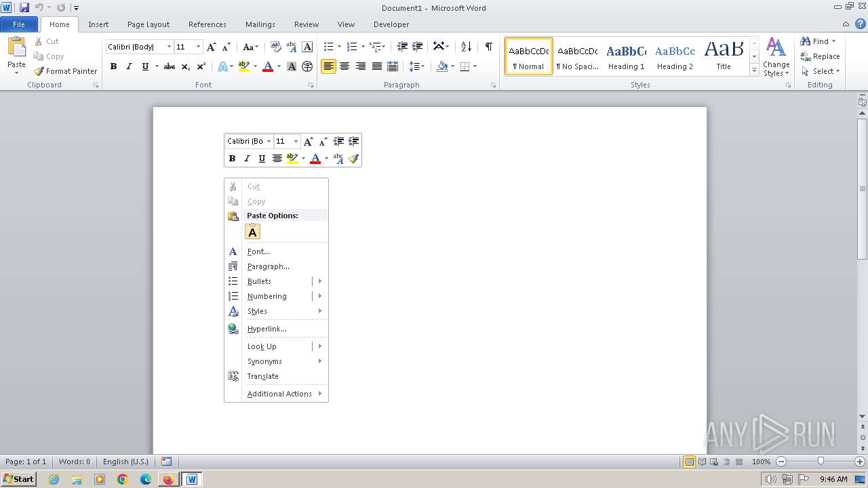Expand the Line Spacing dropdown
This screenshot has height=488, width=868.
tap(417, 66)
